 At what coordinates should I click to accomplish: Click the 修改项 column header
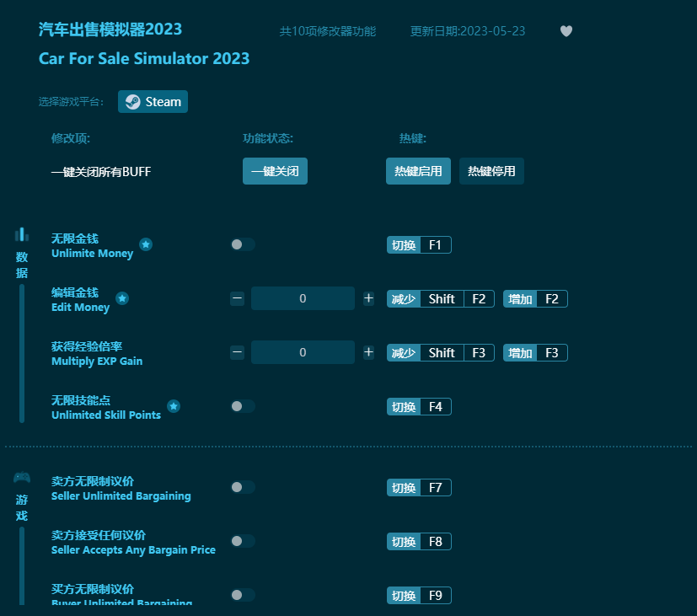pyautogui.click(x=71, y=138)
